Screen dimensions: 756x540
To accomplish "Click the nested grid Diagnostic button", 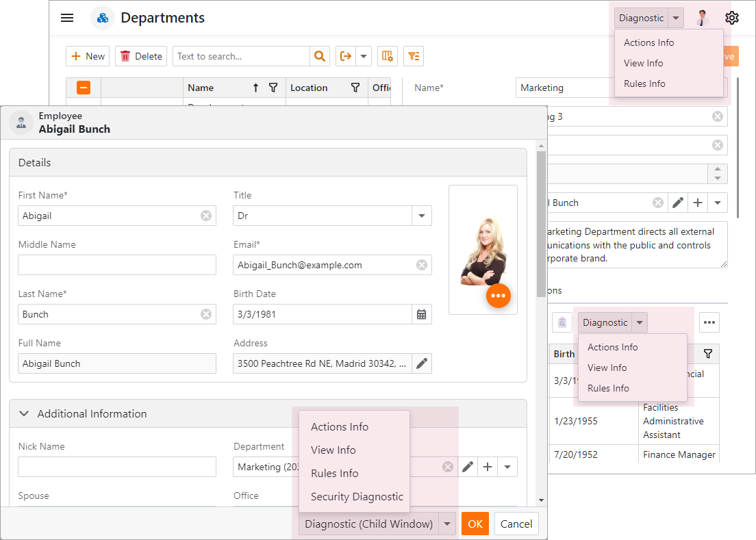I will 605,322.
